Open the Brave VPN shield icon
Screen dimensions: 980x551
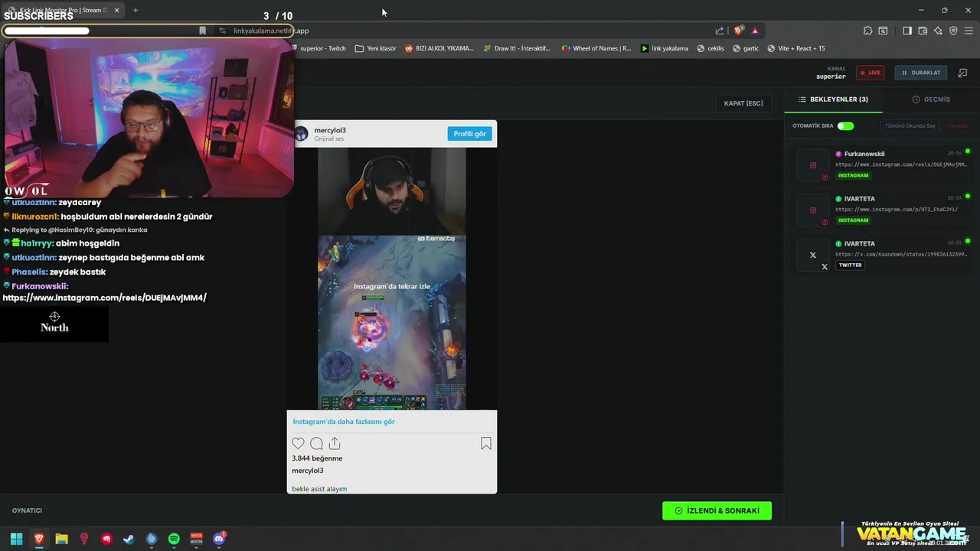point(953,31)
